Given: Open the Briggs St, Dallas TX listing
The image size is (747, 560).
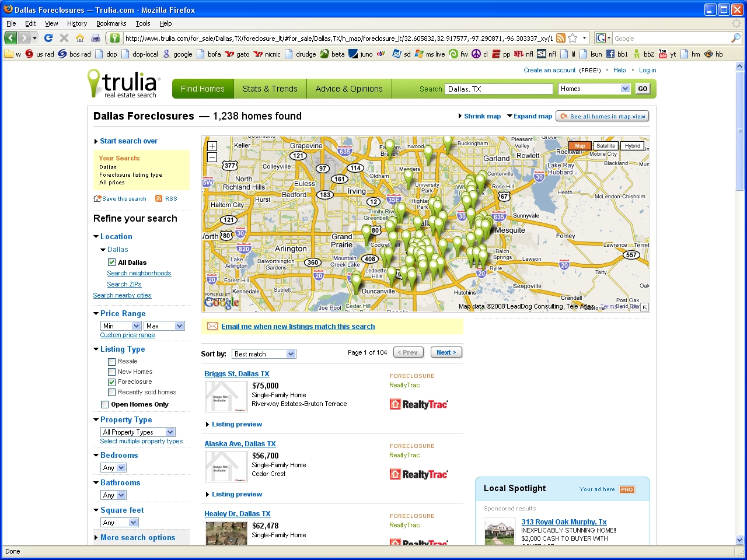Looking at the screenshot, I should pyautogui.click(x=237, y=374).
